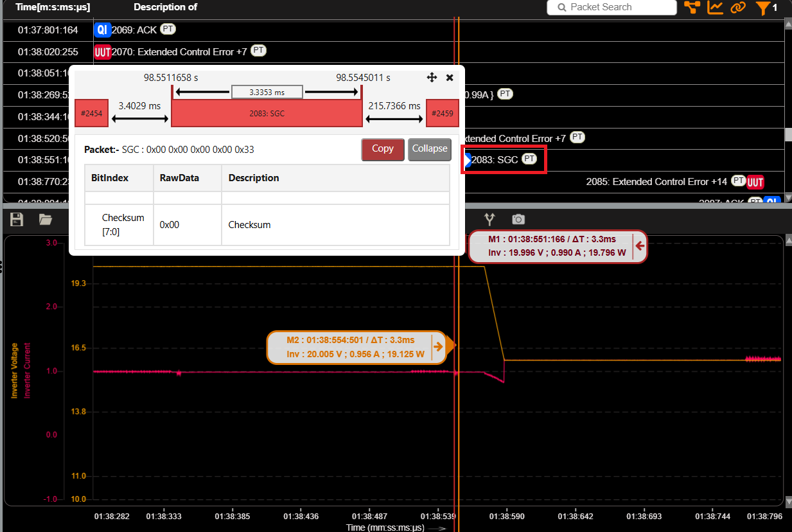This screenshot has height=532, width=792.
Task: Click the camera snapshot icon
Action: pos(518,219)
